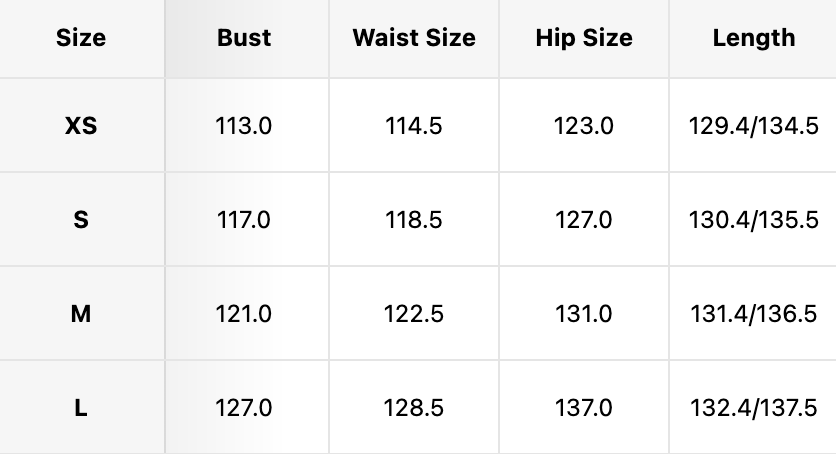The height and width of the screenshot is (454, 836).
Task: Click the L length value 132.4/137.5
Action: [x=754, y=408]
